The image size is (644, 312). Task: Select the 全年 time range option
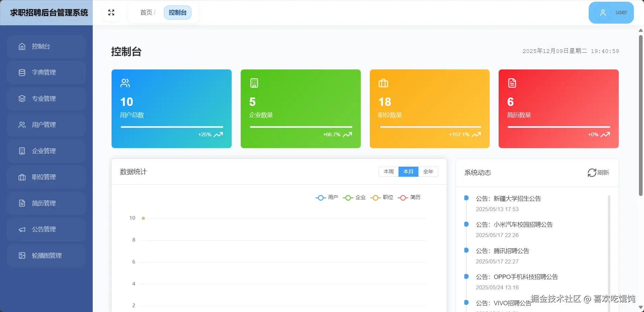tap(428, 172)
